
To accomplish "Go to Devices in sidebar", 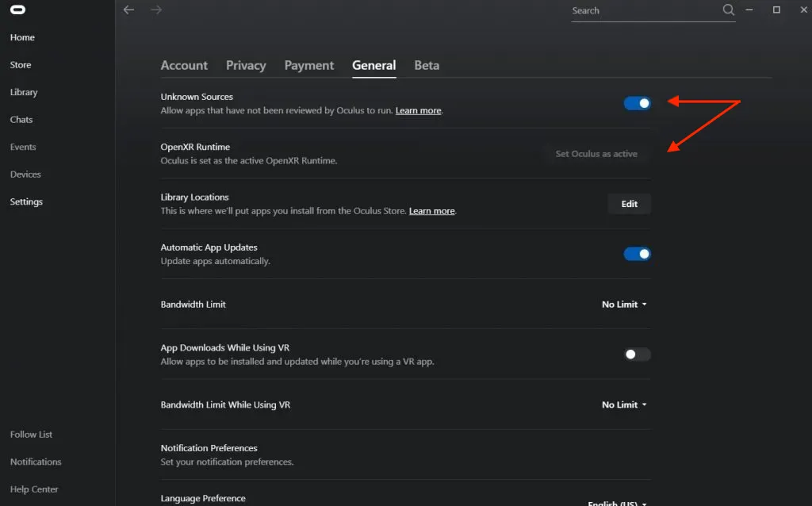I will point(25,174).
